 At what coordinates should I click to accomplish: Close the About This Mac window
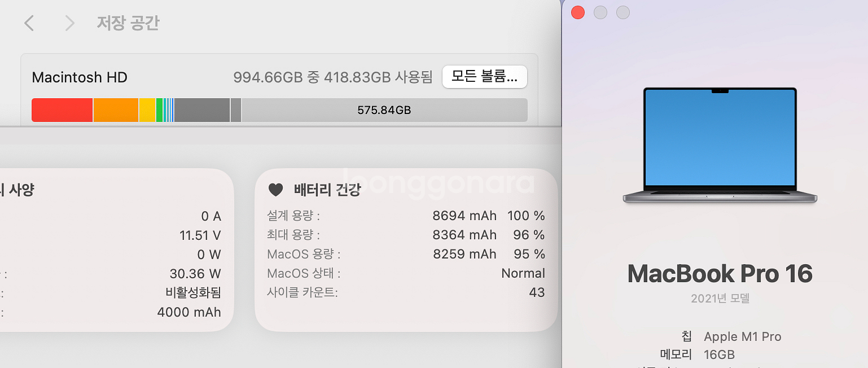click(578, 12)
